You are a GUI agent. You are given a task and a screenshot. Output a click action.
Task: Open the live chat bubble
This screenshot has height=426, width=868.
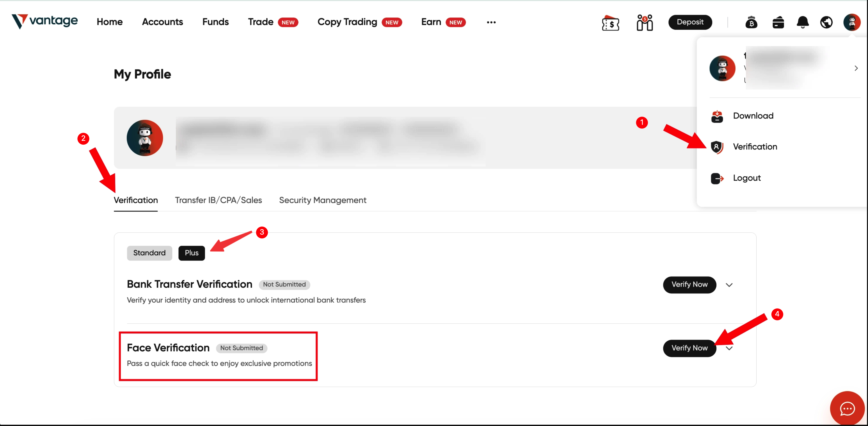pos(847,408)
